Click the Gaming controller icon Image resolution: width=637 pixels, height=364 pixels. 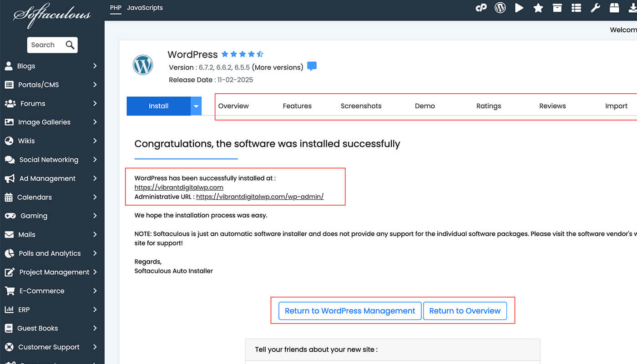click(10, 216)
